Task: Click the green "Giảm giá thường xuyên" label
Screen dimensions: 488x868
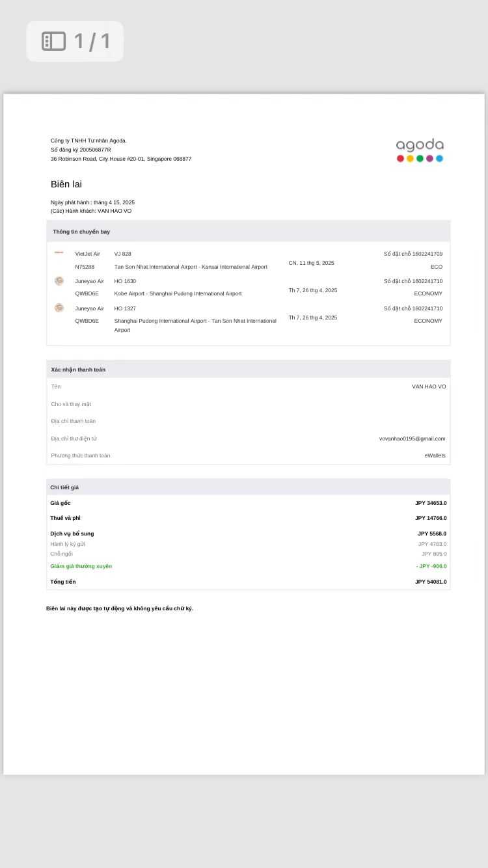Action: tap(81, 566)
